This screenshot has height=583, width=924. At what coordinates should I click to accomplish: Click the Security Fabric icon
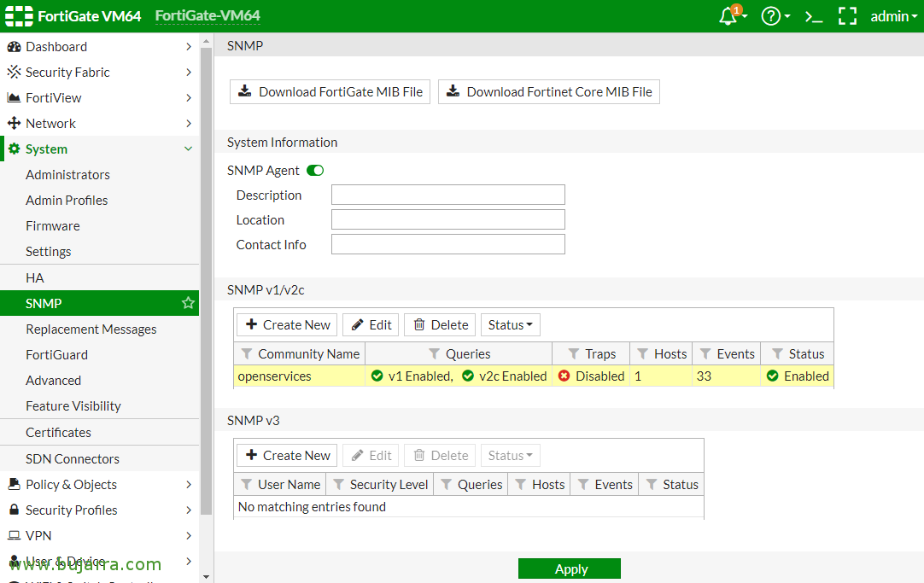point(14,72)
